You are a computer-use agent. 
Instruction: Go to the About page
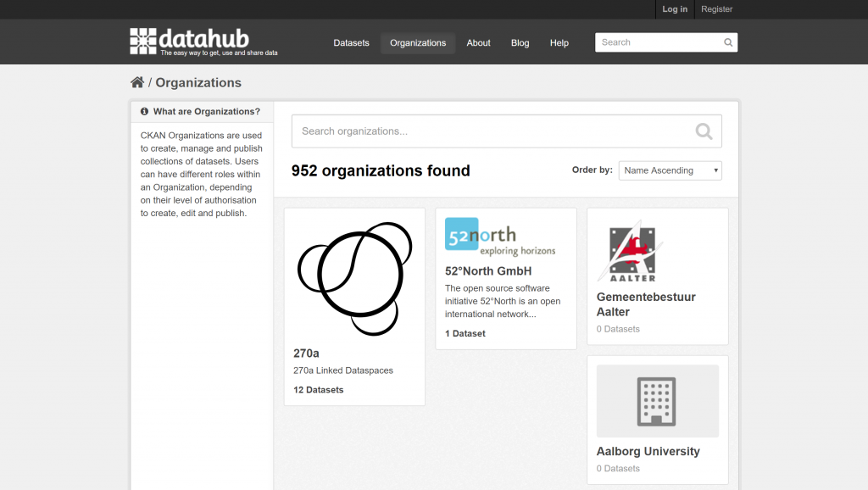coord(478,43)
